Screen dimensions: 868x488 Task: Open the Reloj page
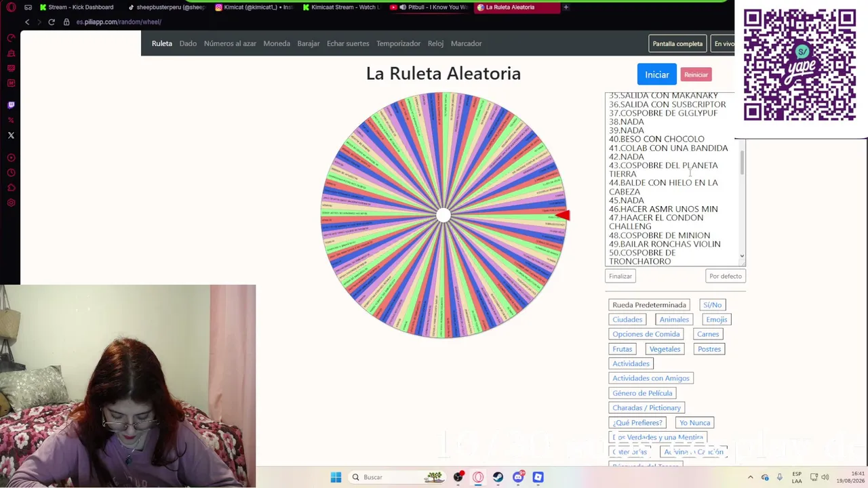tap(435, 43)
